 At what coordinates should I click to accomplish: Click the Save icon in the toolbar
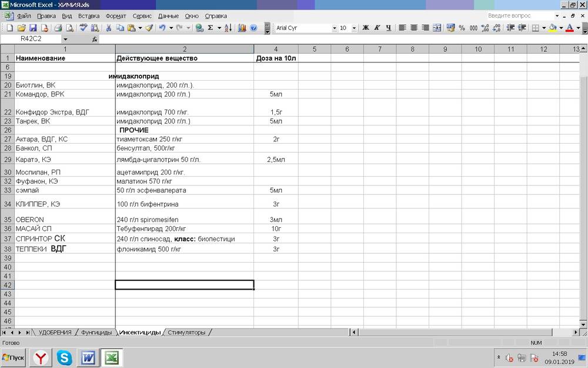[x=33, y=28]
